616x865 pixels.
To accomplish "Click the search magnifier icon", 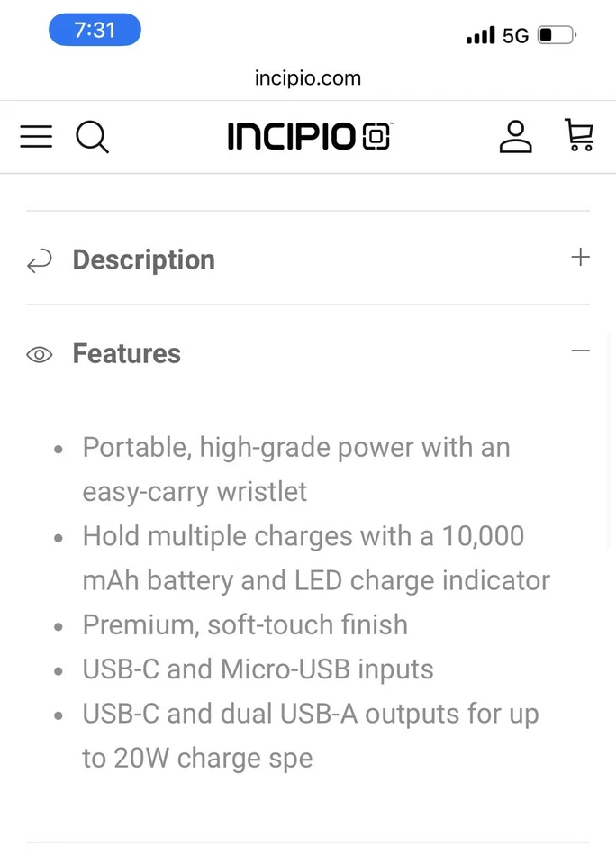I will click(92, 137).
